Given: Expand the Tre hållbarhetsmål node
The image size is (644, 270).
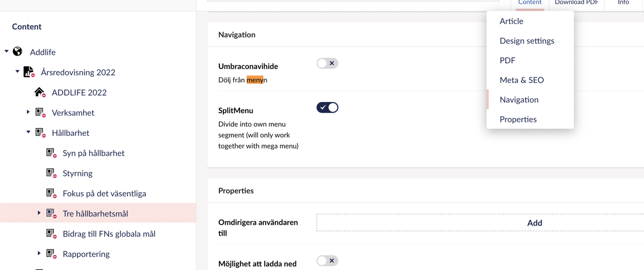Looking at the screenshot, I should [39, 213].
